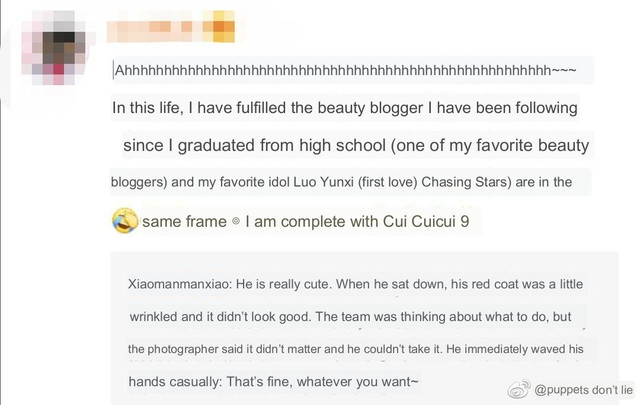
Task: Click the 'In this life' sentence line
Action: coord(345,108)
